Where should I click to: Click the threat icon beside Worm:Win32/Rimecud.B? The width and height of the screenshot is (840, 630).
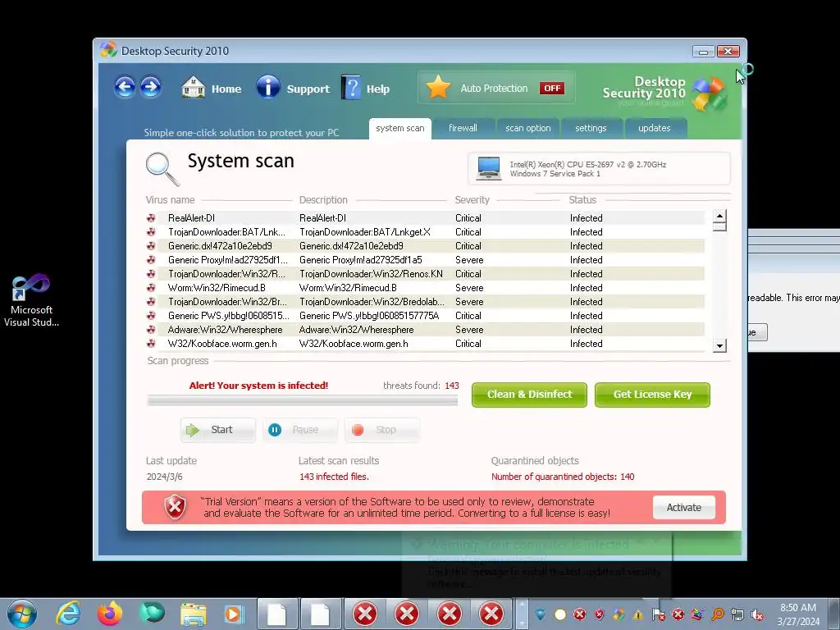click(151, 288)
